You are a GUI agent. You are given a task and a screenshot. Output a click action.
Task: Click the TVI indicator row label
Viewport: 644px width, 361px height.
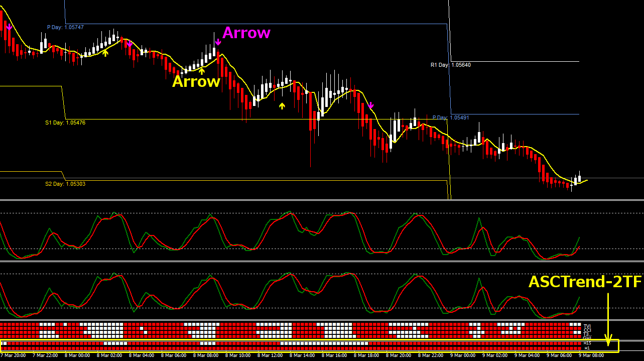(x=587, y=326)
